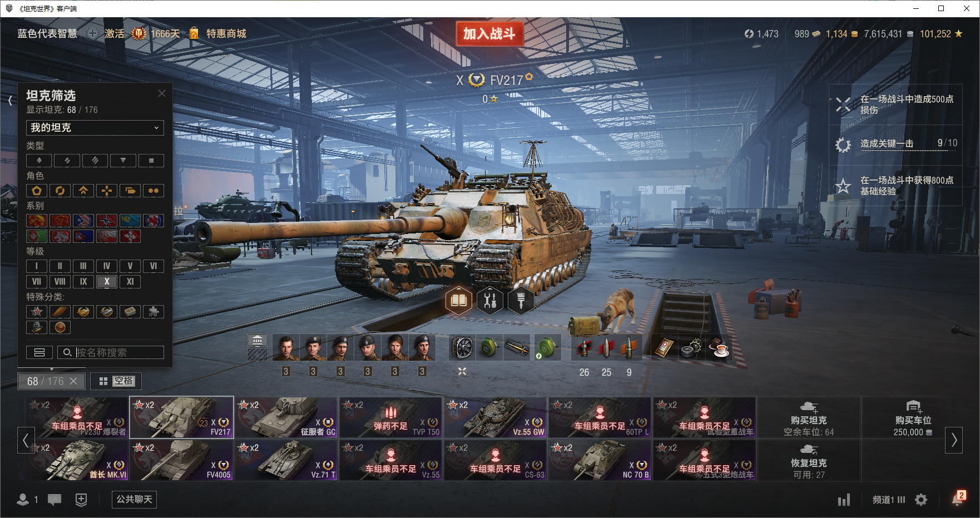This screenshot has width=980, height=518.
Task: Toggle the tier X filter
Action: pos(107,282)
